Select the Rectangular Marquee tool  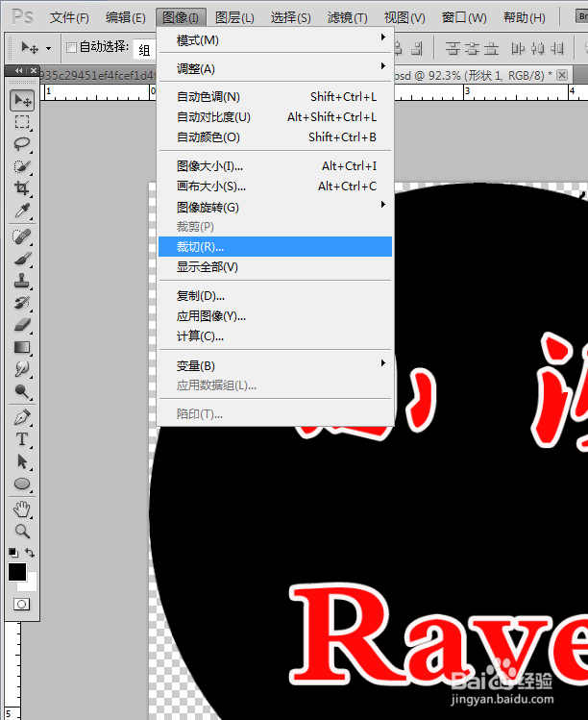point(22,122)
